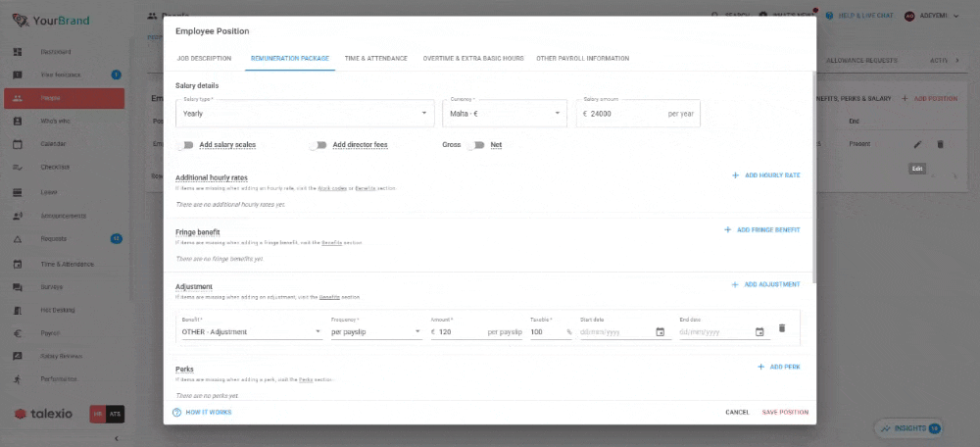Open the End date calendar picker icon

(x=759, y=332)
